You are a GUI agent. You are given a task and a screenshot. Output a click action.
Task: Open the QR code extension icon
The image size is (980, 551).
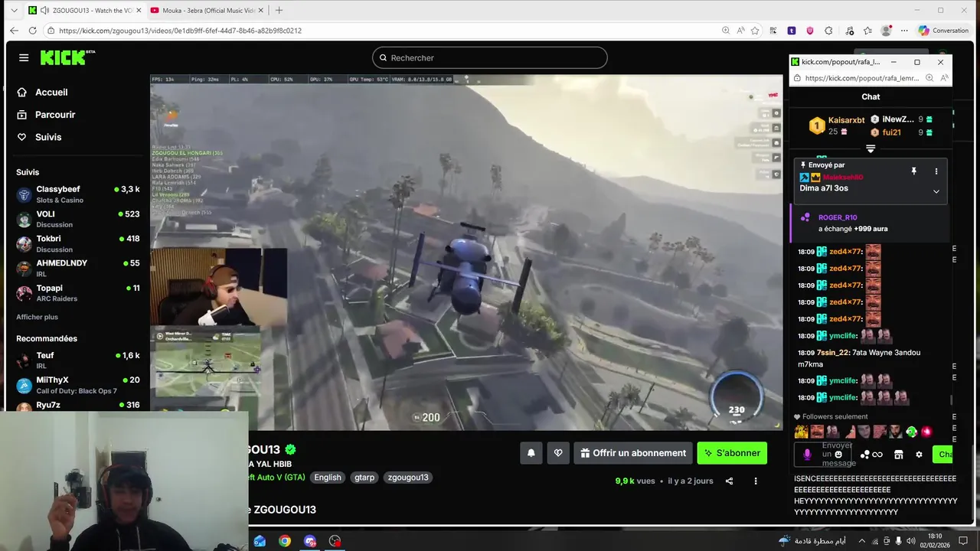[773, 31]
